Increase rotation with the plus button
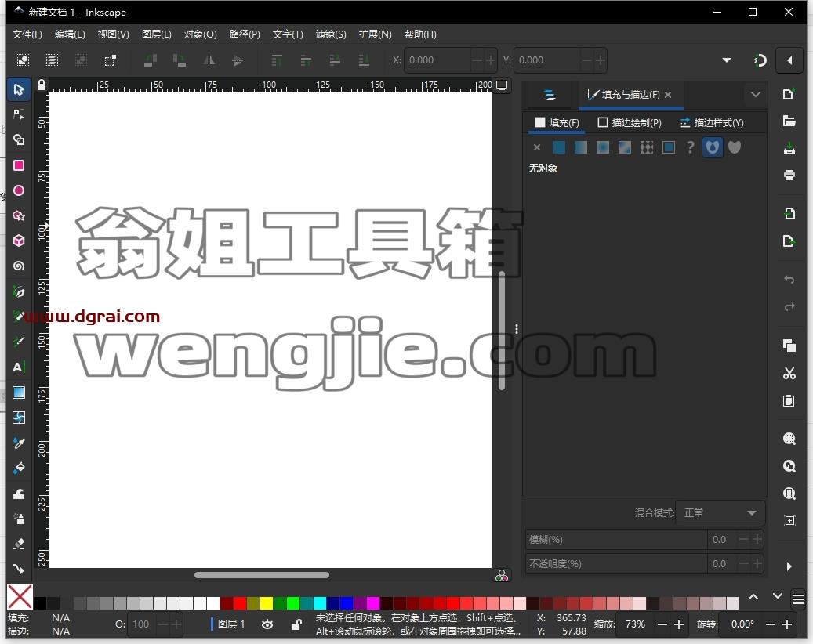 [x=787, y=625]
